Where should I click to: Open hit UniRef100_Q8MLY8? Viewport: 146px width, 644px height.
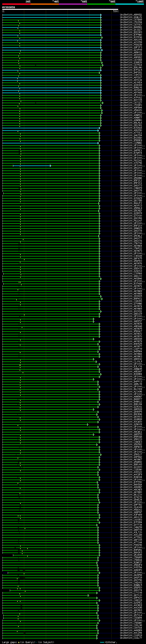[x=131, y=384]
